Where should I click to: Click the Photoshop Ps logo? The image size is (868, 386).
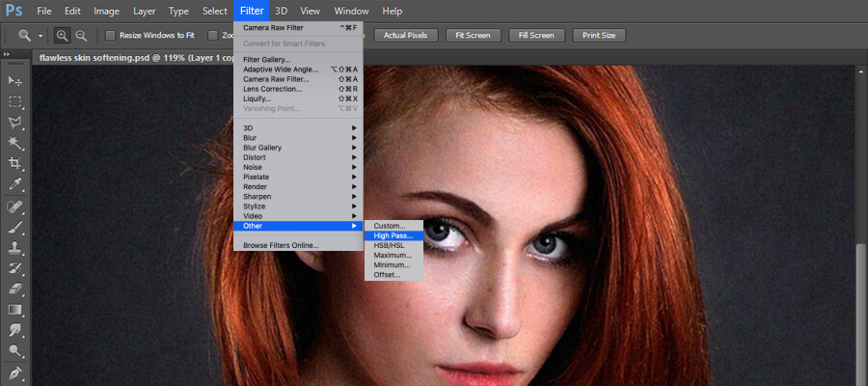click(14, 11)
